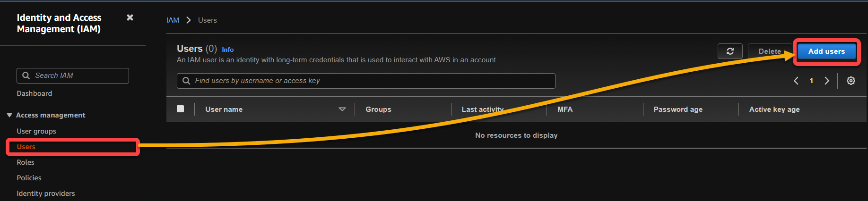Focus the Find users by username field
This screenshot has height=201, width=868.
click(366, 81)
